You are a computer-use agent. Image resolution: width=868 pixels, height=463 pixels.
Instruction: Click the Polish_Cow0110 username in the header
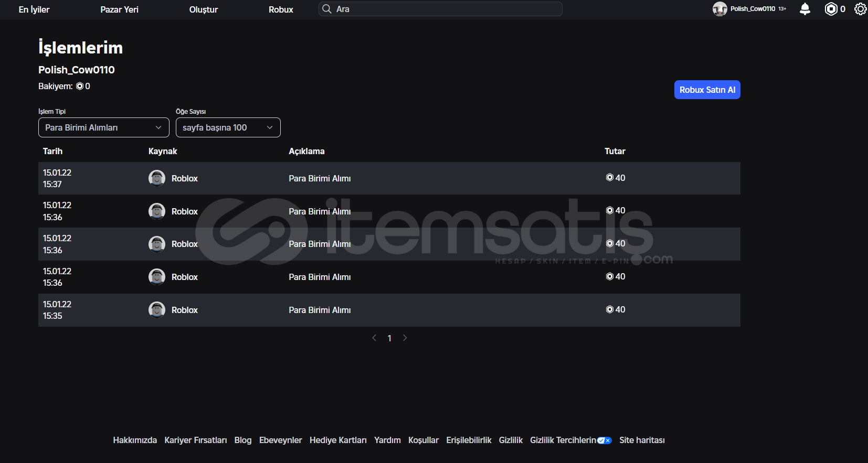753,9
